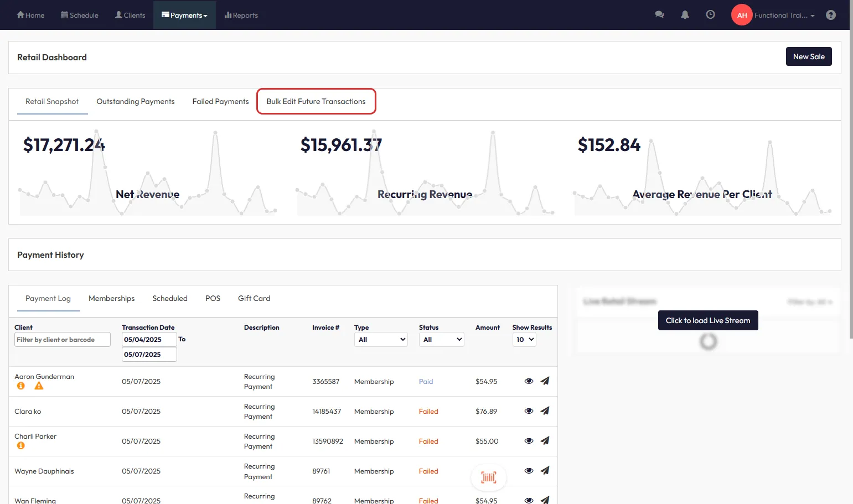Open the Show Results count dropdown
The image size is (853, 504).
click(524, 340)
